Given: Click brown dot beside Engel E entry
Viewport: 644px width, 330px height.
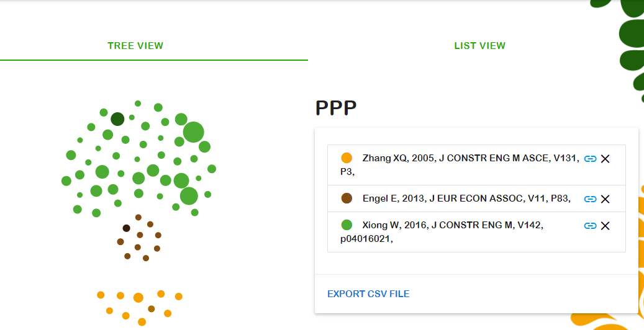Looking at the screenshot, I should [347, 198].
